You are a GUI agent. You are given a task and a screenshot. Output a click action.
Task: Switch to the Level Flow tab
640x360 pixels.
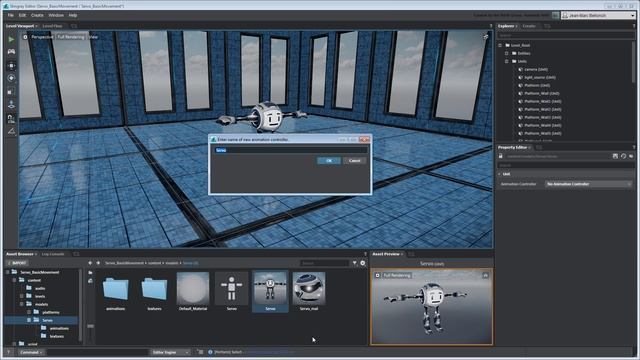pyautogui.click(x=53, y=26)
